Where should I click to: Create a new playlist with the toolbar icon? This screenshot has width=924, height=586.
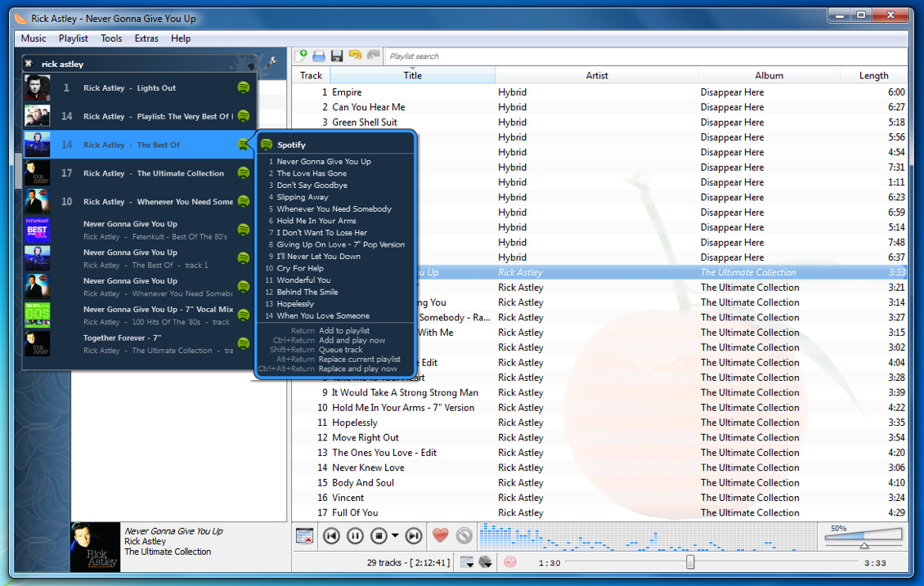click(301, 56)
